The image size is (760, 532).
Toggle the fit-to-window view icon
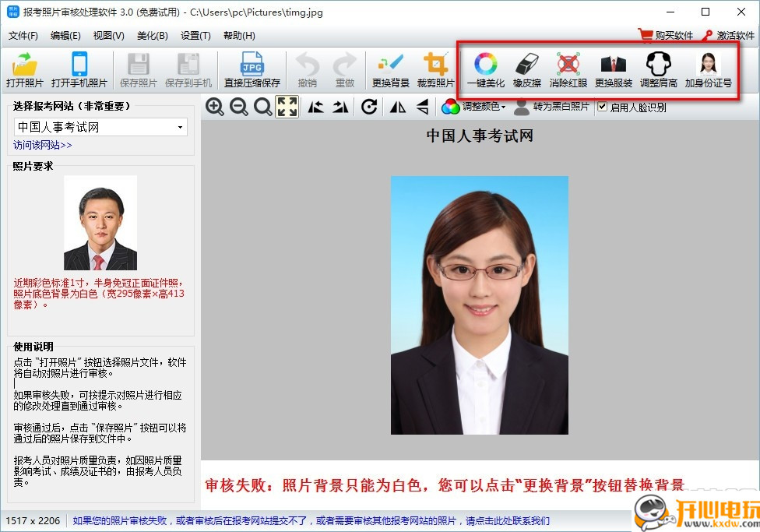coord(287,107)
